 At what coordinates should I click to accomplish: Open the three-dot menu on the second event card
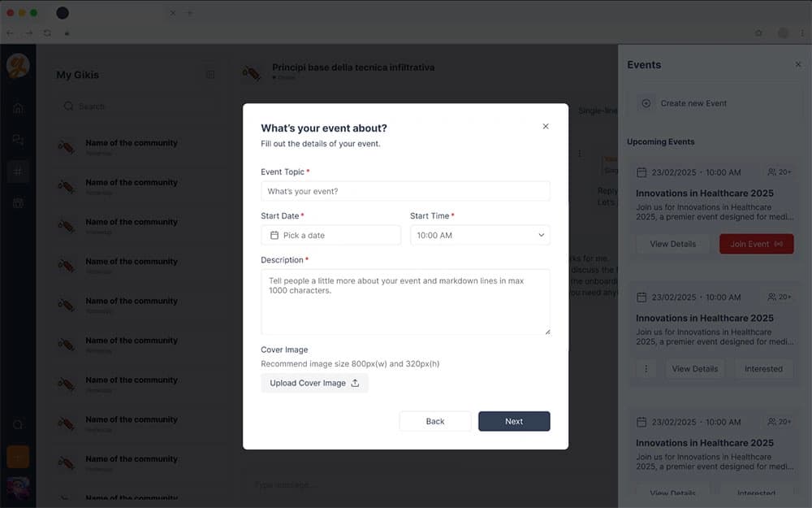[646, 368]
